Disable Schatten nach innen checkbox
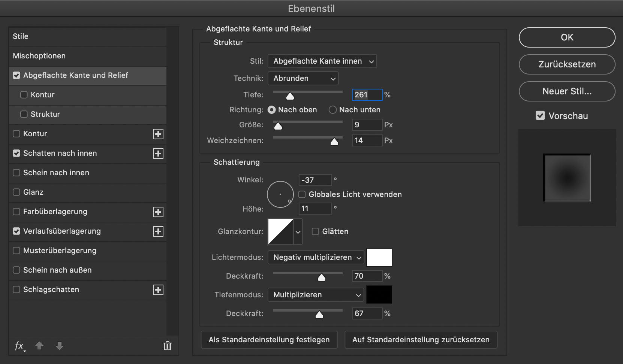Viewport: 623px width, 364px height. pos(16,153)
